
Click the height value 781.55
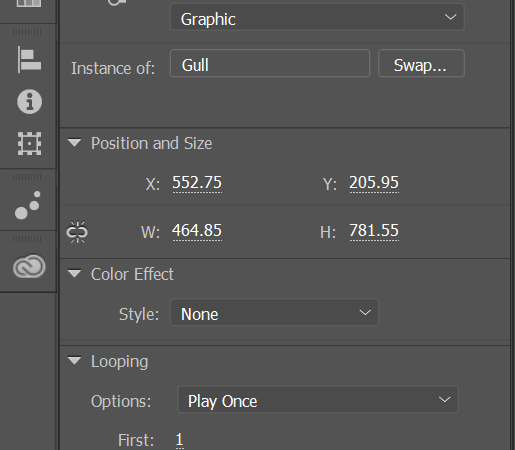coord(374,231)
